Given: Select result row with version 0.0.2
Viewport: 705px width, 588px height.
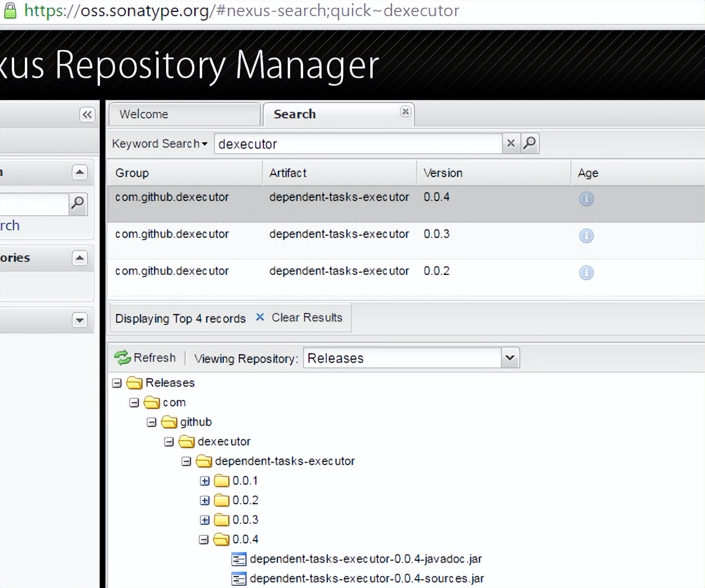Looking at the screenshot, I should (406, 278).
